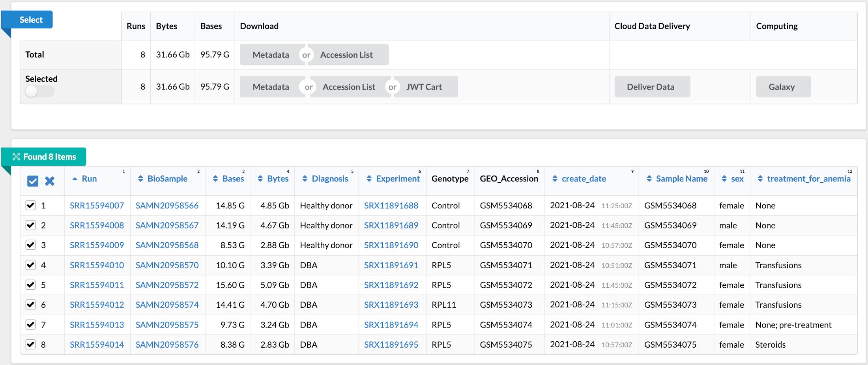Click the Cloud Data Delivery header

click(652, 26)
